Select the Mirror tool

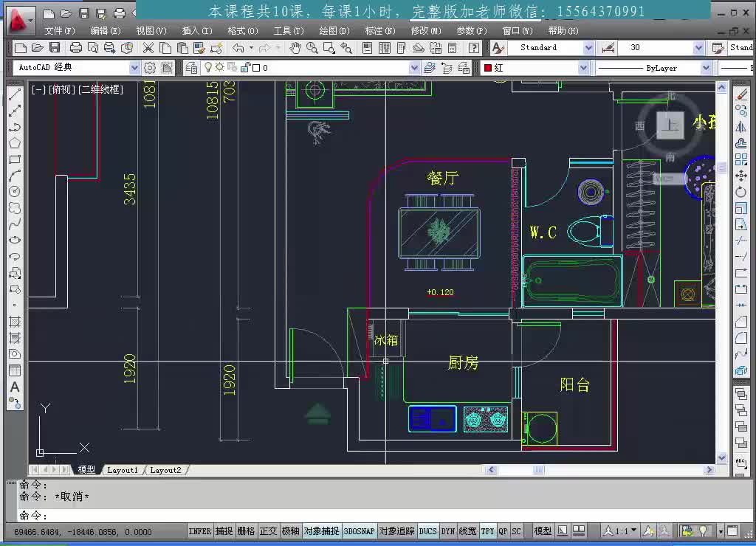(741, 127)
